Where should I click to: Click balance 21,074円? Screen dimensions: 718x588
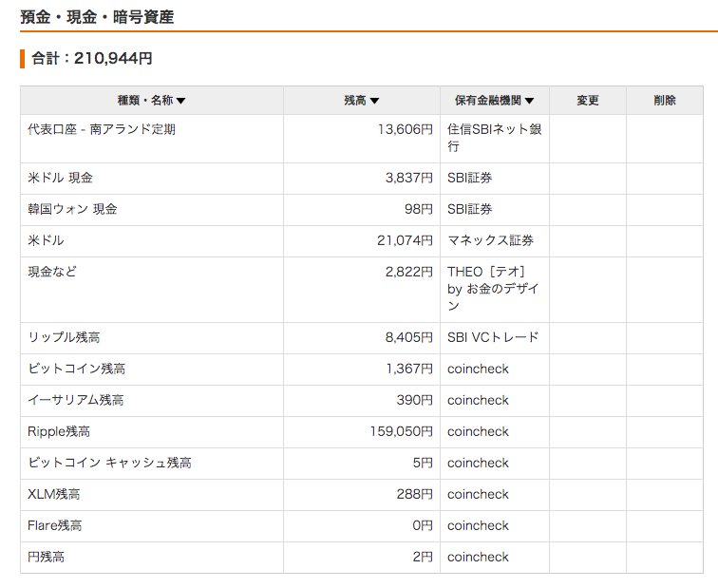click(405, 240)
